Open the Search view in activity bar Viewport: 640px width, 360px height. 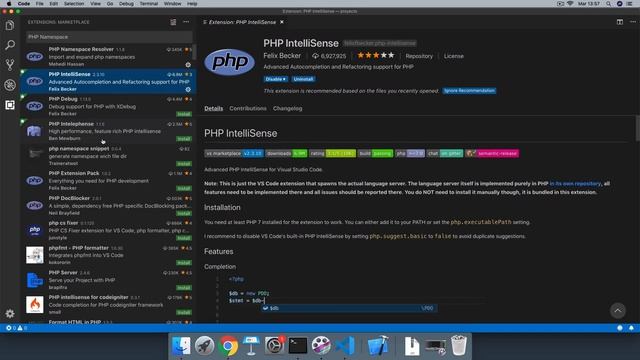[x=10, y=45]
